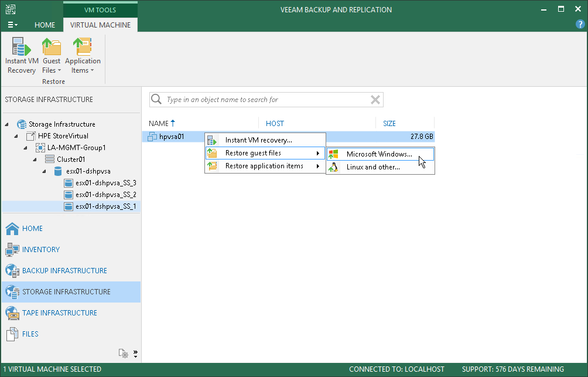This screenshot has width=588, height=377.
Task: Collapse the Cluster01 tree node
Action: click(35, 159)
